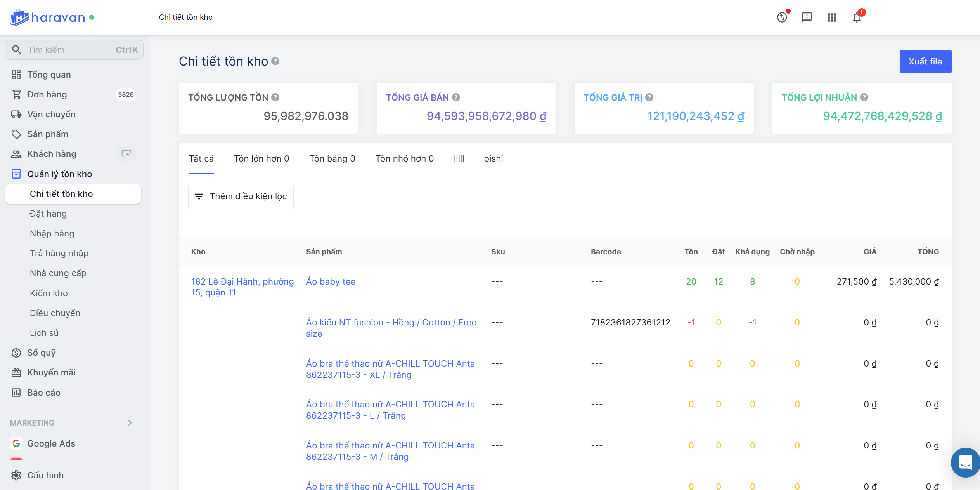This screenshot has height=490, width=980.
Task: Go to Kiểm kho submenu
Action: pos(49,293)
